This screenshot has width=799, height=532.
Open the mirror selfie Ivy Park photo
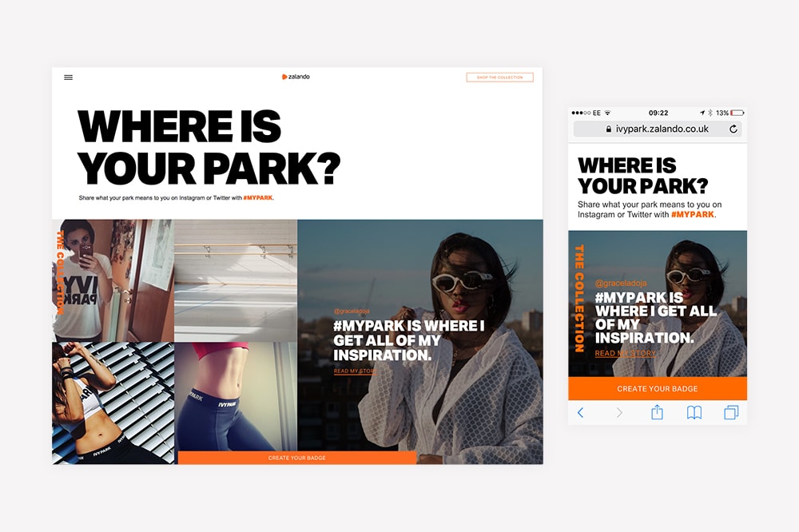(113, 281)
